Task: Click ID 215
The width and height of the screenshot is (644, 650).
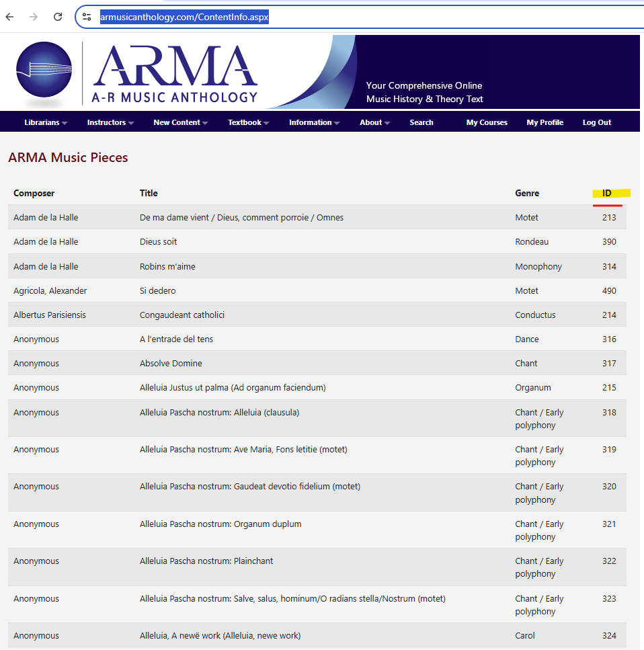Action: [609, 388]
